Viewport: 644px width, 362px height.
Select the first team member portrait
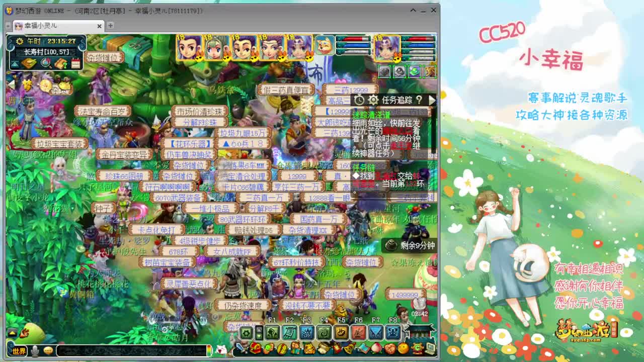coord(188,48)
